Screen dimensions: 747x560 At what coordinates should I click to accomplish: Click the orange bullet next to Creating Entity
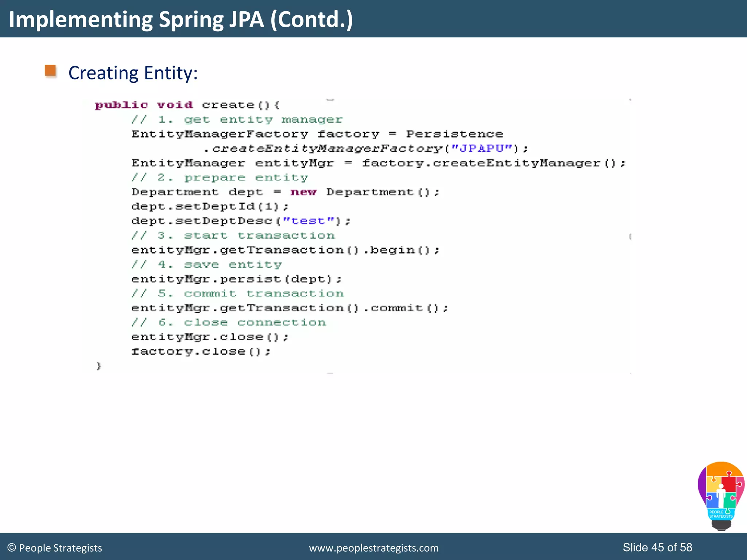click(x=50, y=71)
